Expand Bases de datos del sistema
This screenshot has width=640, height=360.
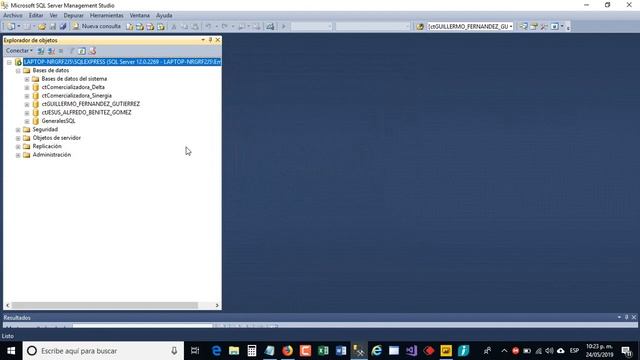tap(27, 79)
